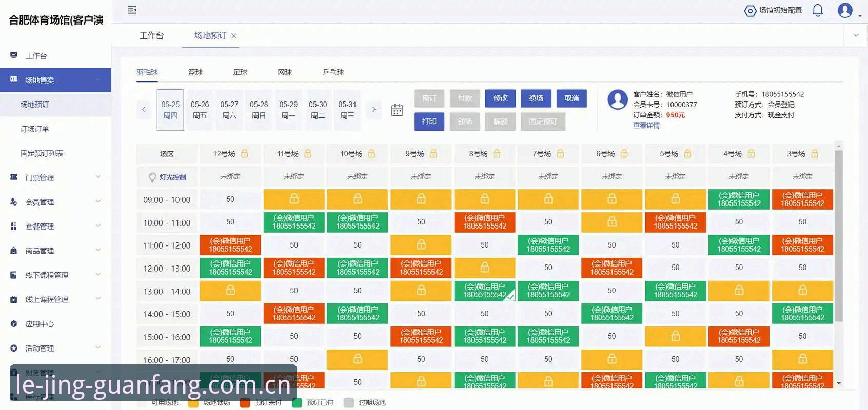This screenshot has height=410, width=868.
Task: Switch to the 羽毛球 sport tab
Action: click(147, 72)
